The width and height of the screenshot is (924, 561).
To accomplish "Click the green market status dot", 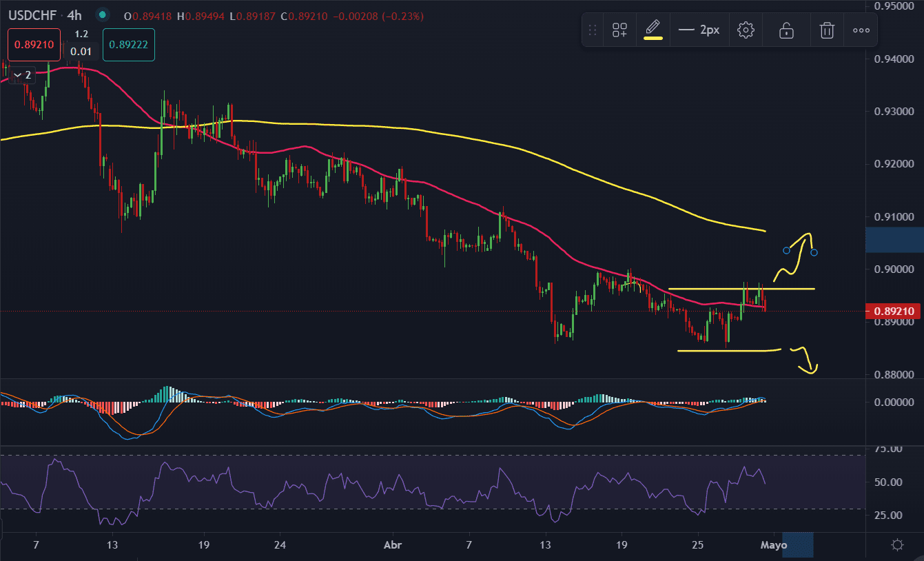I will [103, 14].
